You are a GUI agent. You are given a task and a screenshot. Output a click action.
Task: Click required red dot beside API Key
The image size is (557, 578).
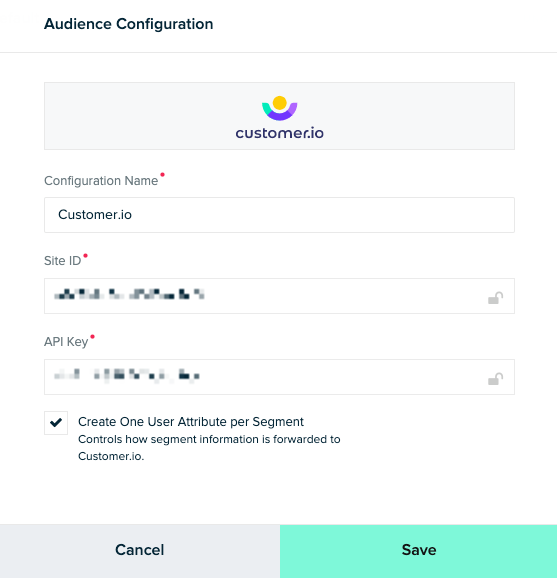pos(93,337)
